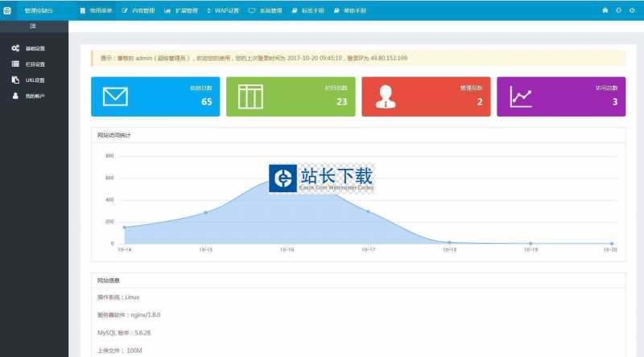The height and width of the screenshot is (357, 644).
Task: Click the home icon in top bar
Action: pos(605,10)
